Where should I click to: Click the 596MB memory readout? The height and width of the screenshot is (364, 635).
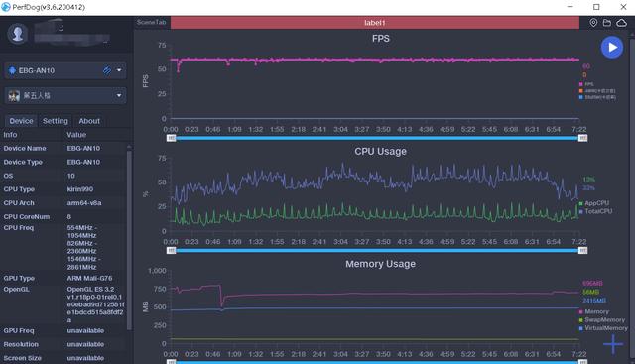coord(592,283)
